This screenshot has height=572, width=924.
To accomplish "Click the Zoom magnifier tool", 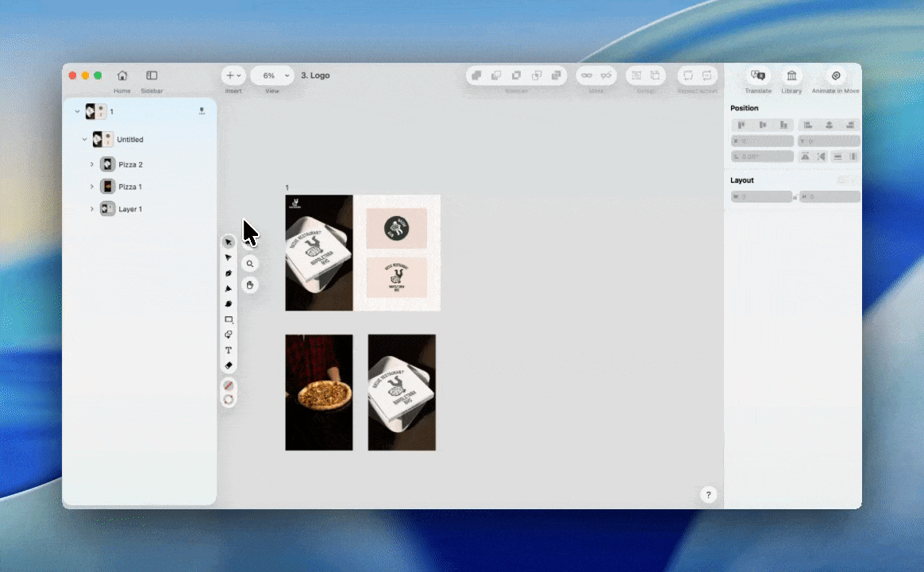I will pos(251,264).
